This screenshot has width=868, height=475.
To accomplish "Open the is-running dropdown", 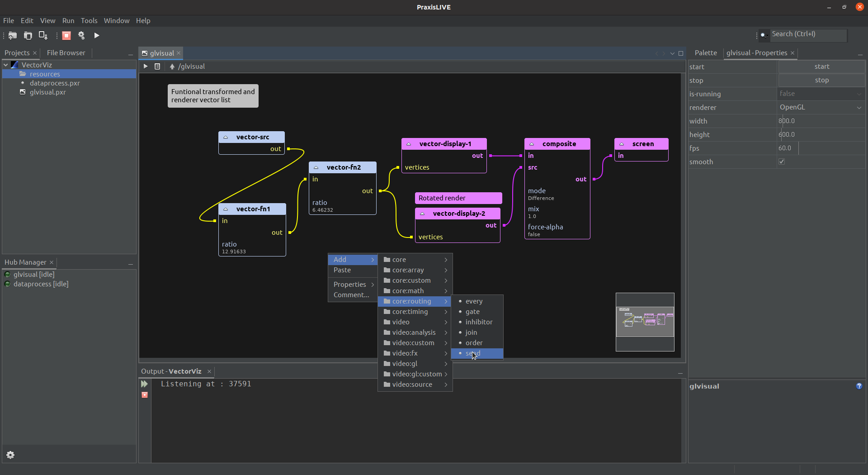I will pyautogui.click(x=859, y=94).
